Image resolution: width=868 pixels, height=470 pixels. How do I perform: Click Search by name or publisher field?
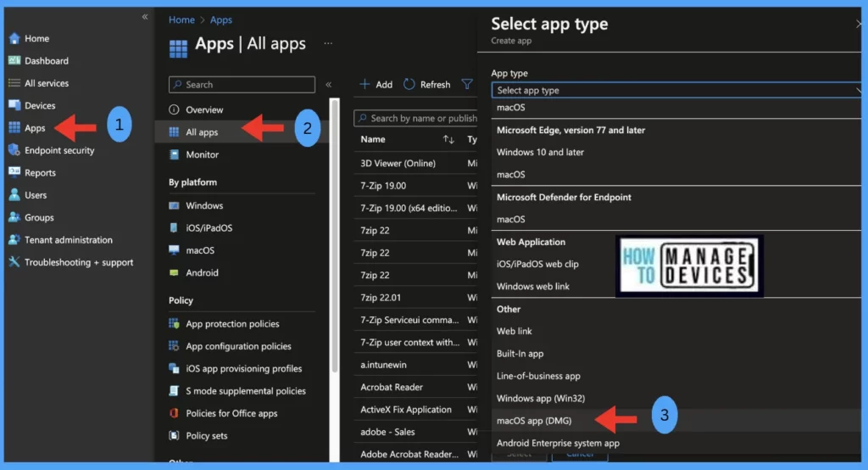[x=415, y=118]
